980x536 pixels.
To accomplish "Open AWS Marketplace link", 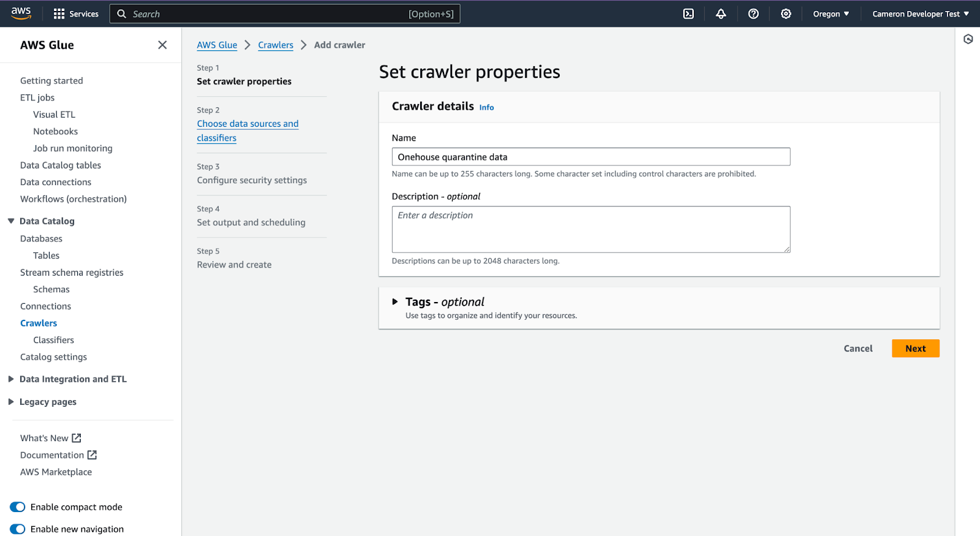I will [x=56, y=472].
